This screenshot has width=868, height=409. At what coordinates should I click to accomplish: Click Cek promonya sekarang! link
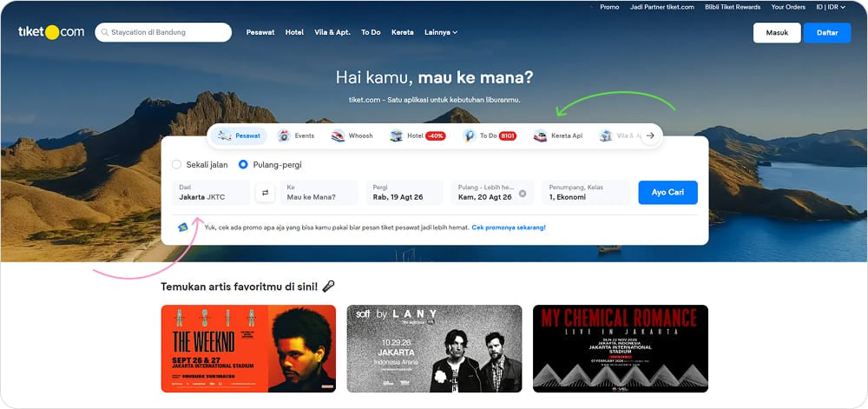click(509, 228)
